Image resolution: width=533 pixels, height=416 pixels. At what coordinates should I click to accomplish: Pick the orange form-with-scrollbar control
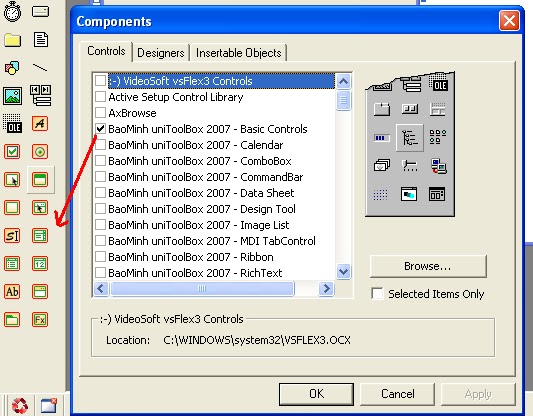(x=40, y=235)
